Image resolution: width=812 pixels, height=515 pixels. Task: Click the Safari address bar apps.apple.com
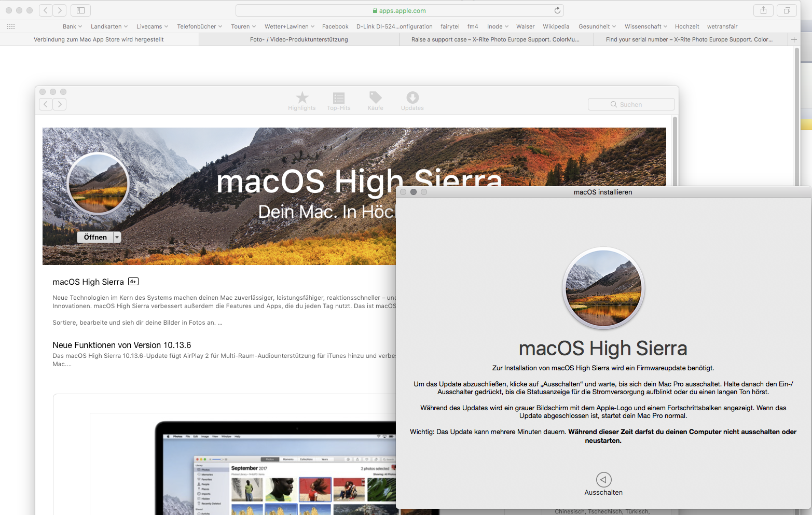click(x=400, y=10)
